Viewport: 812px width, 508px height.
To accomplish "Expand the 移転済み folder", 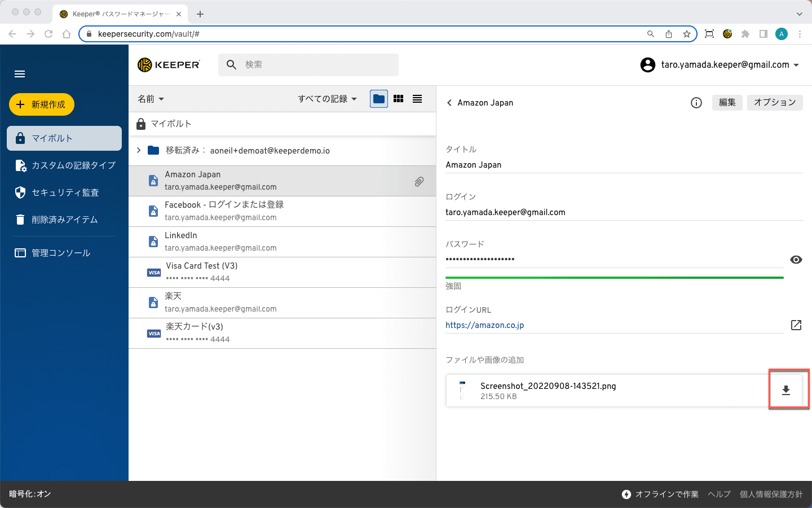I will click(x=139, y=150).
